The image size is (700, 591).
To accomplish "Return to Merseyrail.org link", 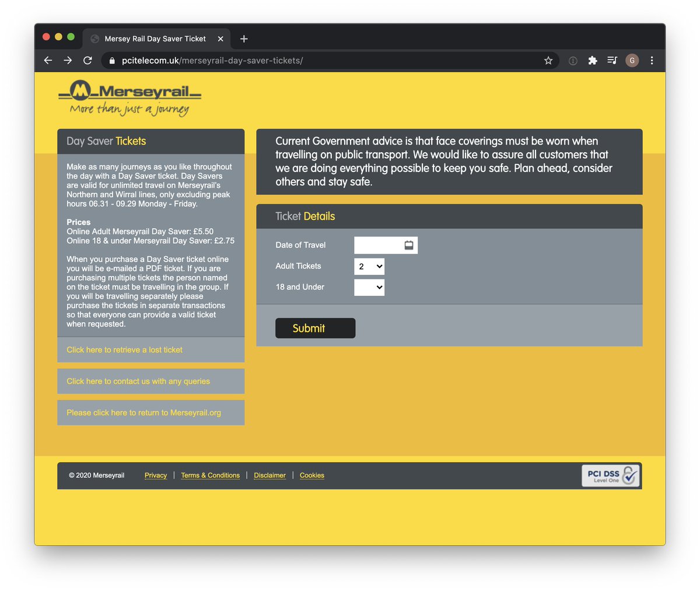I will (x=143, y=413).
